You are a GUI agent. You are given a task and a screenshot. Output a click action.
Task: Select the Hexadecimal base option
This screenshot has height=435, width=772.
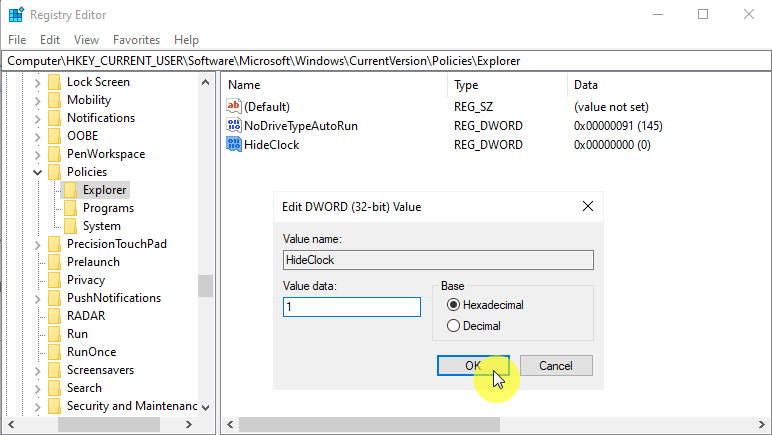[454, 305]
